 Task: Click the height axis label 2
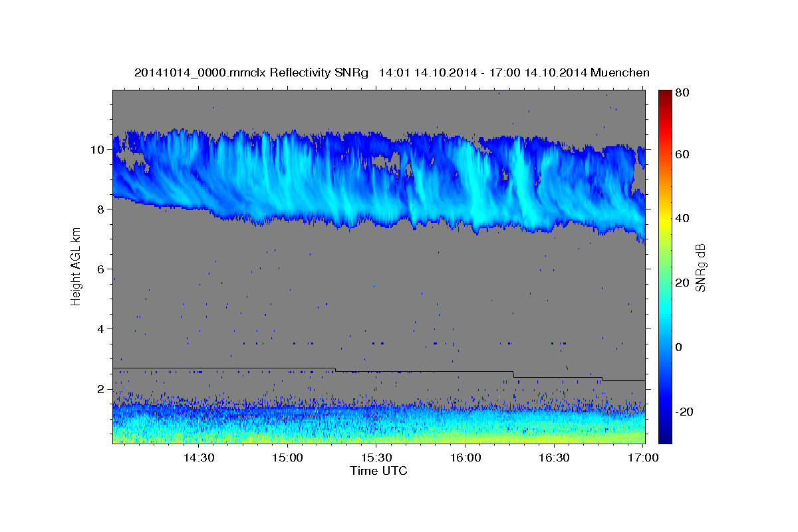100,389
